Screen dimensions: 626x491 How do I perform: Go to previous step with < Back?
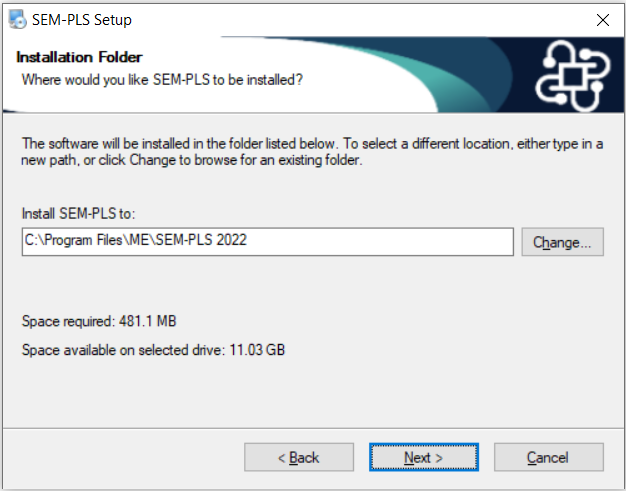(299, 457)
